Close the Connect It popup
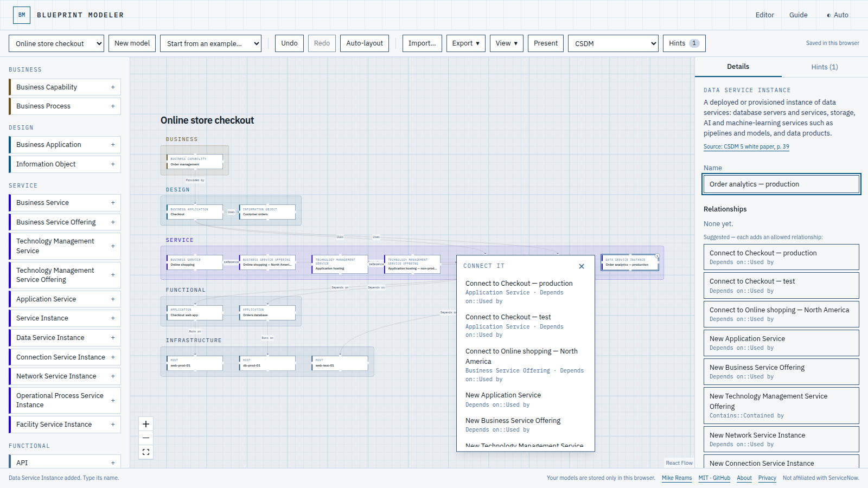The width and height of the screenshot is (868, 488). [x=582, y=266]
